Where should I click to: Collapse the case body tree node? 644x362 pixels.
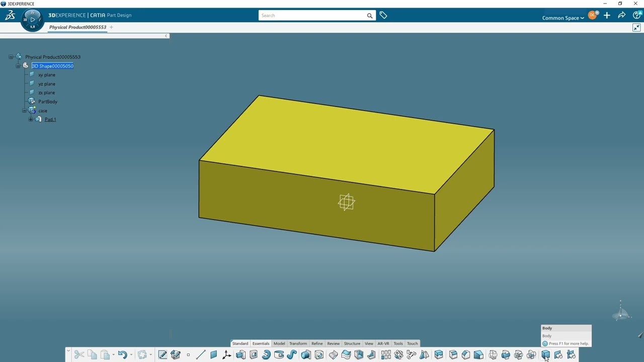pyautogui.click(x=24, y=111)
